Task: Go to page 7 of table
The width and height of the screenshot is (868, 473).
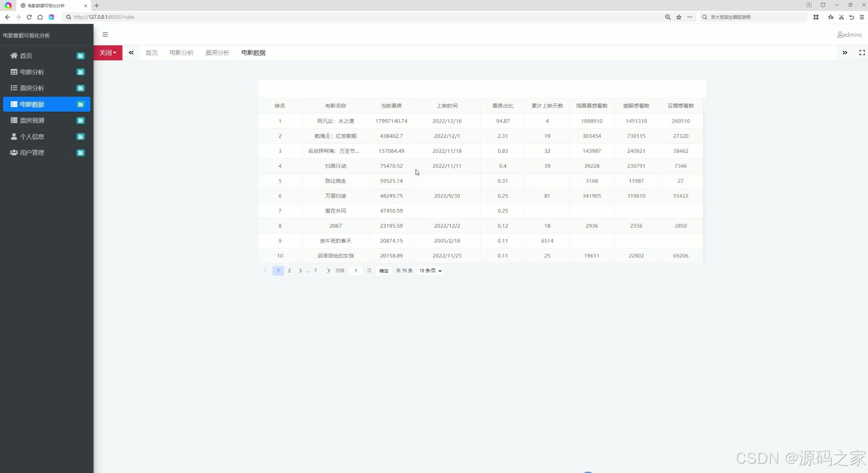Action: 316,271
